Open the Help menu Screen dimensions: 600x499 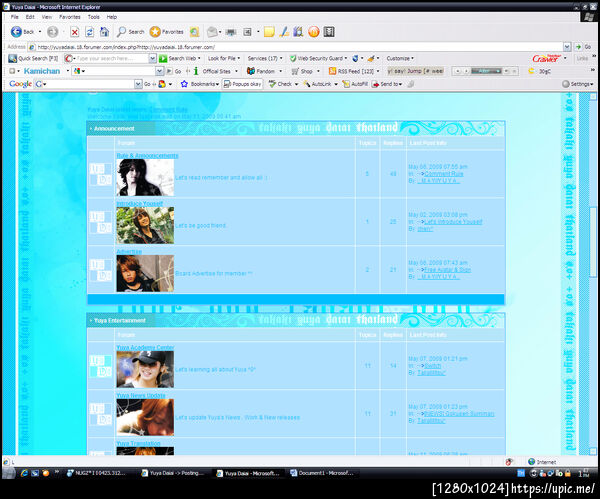112,17
